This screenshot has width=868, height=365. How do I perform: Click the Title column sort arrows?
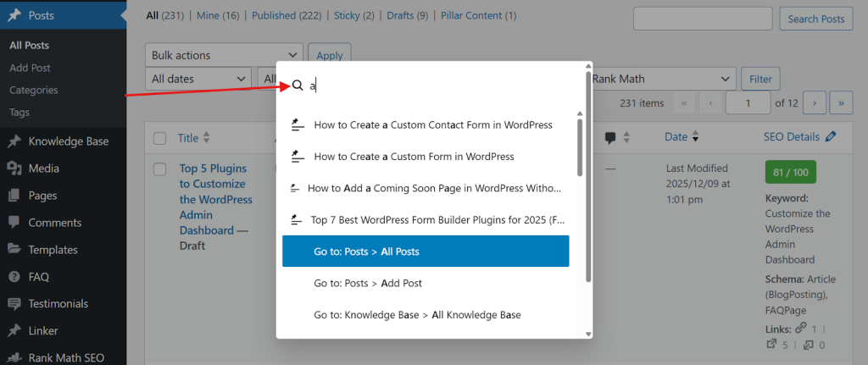click(207, 138)
